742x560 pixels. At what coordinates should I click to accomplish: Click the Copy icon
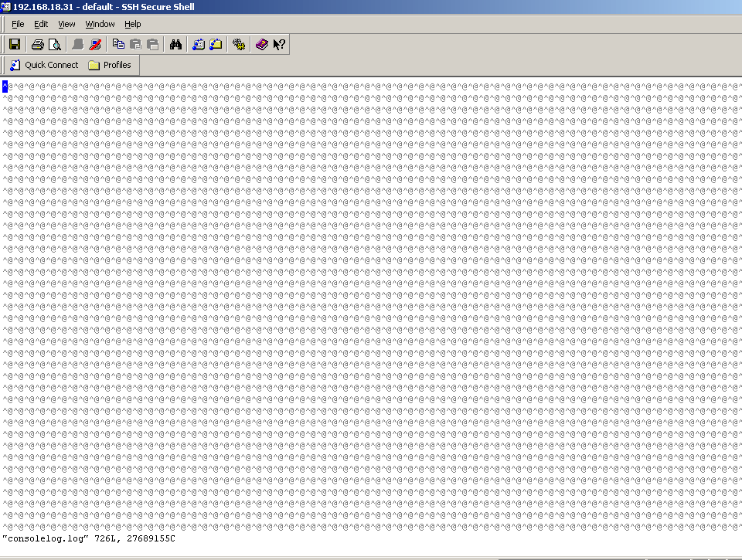pos(118,45)
